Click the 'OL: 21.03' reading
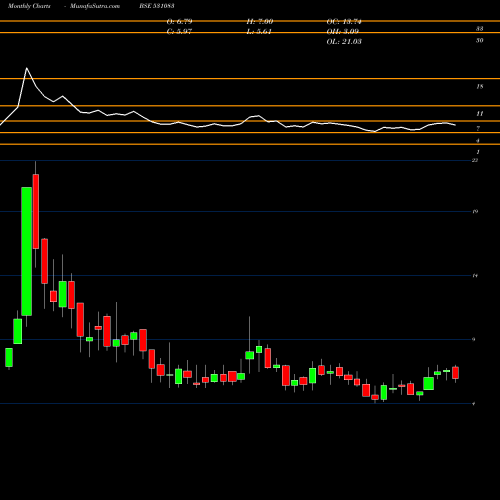The width and height of the screenshot is (500, 500). [x=344, y=42]
